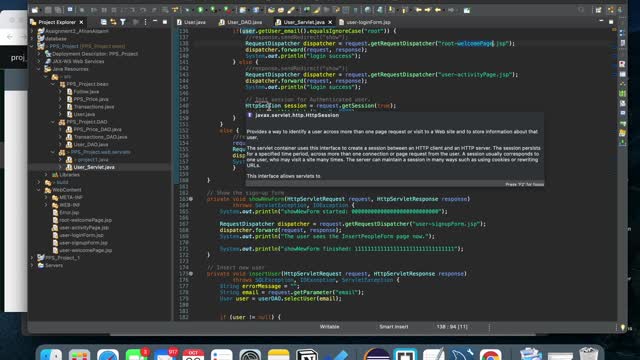Maximize the editor area
640x360 pixels.
pos(611,22)
